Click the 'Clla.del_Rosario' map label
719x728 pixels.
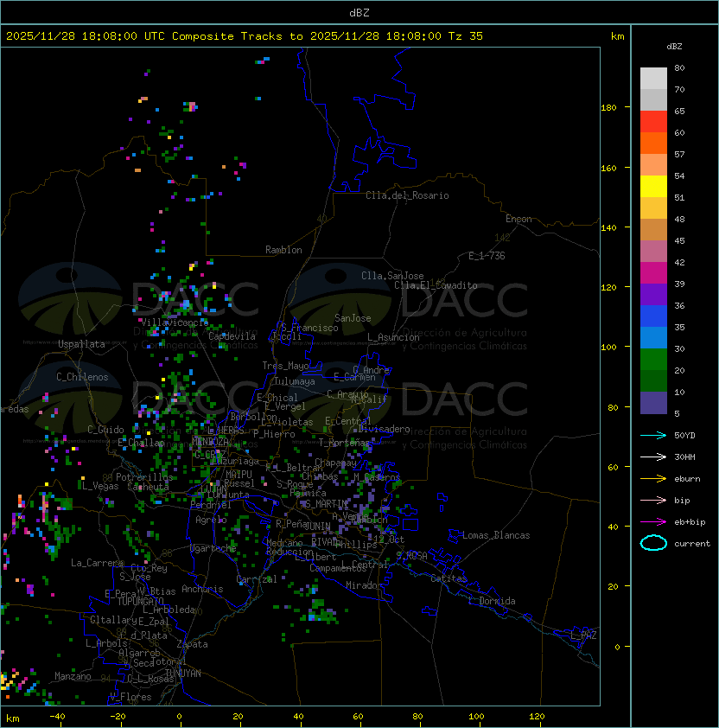coord(407,195)
